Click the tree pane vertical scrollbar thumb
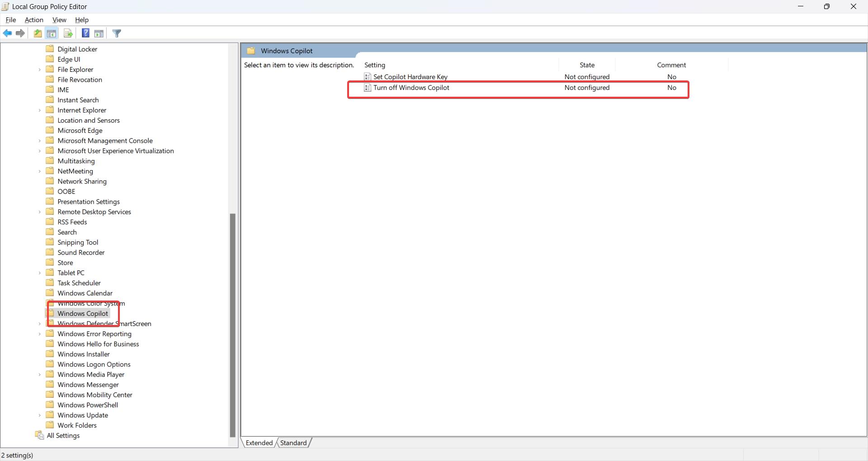This screenshot has height=461, width=868. [233, 325]
